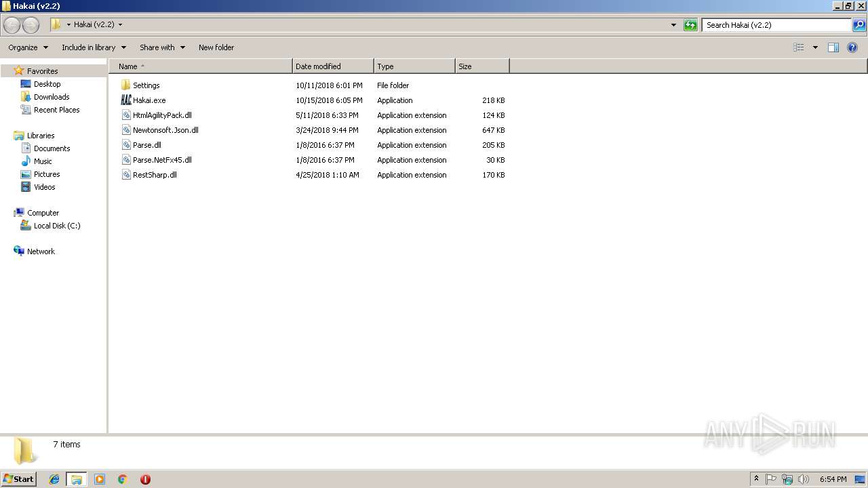Image resolution: width=868 pixels, height=488 pixels.
Task: Open the Videos library
Action: pos(44,187)
